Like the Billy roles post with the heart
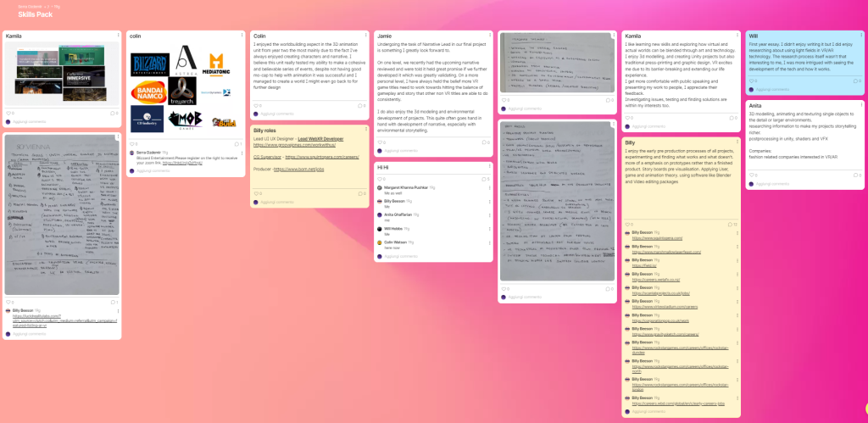The height and width of the screenshot is (423, 868). click(x=256, y=194)
